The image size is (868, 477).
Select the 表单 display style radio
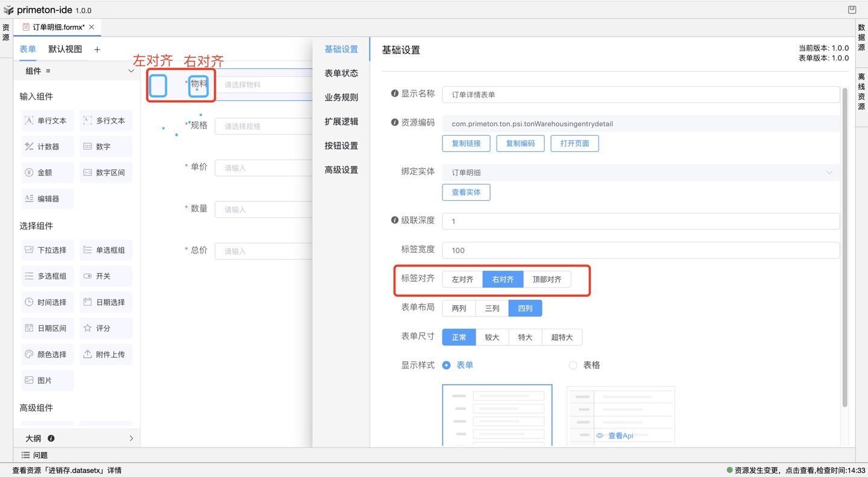447,365
